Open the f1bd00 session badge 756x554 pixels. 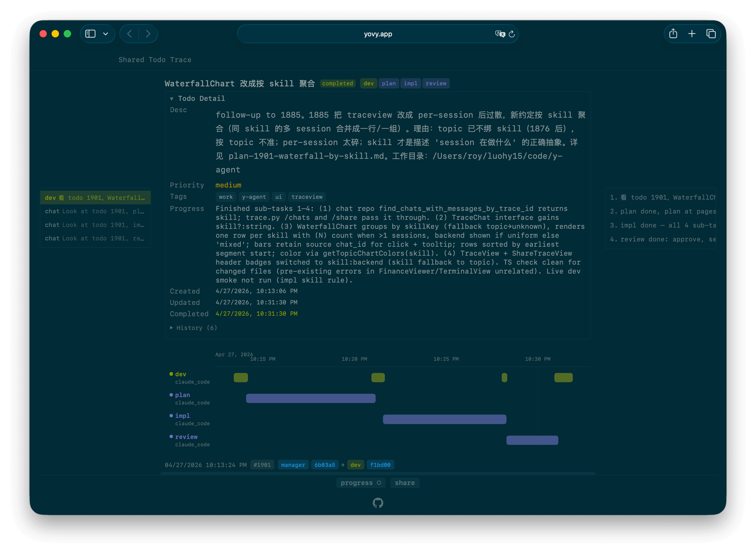pos(380,465)
